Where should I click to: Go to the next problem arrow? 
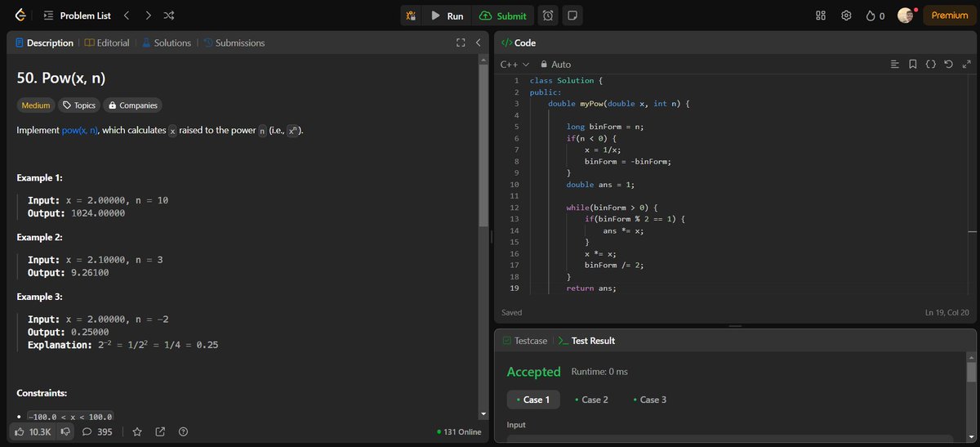tap(148, 16)
